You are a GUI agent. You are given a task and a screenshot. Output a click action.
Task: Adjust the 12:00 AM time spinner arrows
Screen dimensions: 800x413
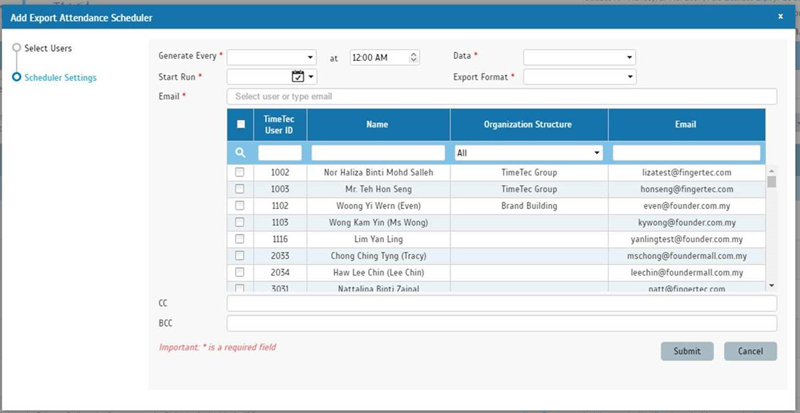click(x=414, y=58)
